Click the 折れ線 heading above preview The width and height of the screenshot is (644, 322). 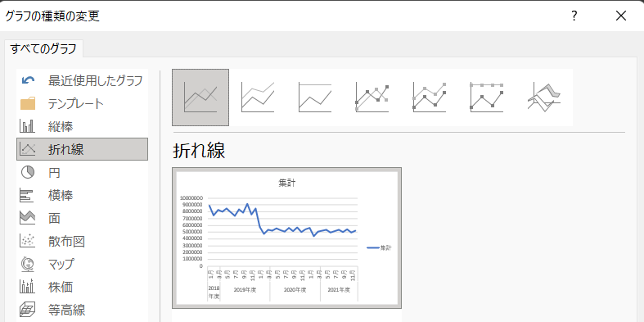(x=199, y=151)
